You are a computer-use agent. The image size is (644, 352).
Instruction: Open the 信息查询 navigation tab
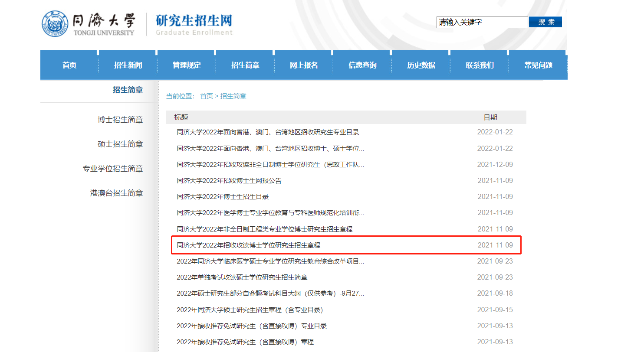pos(362,65)
